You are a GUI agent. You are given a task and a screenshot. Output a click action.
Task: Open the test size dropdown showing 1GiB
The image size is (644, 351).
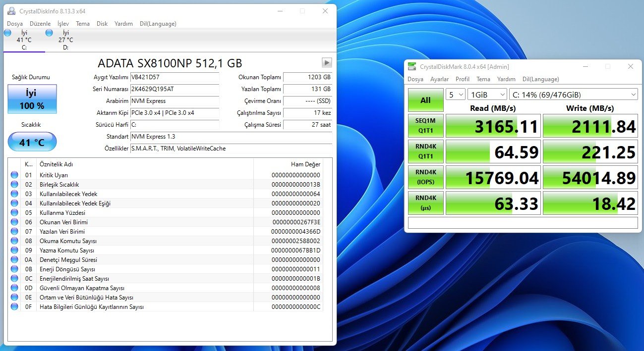click(487, 95)
